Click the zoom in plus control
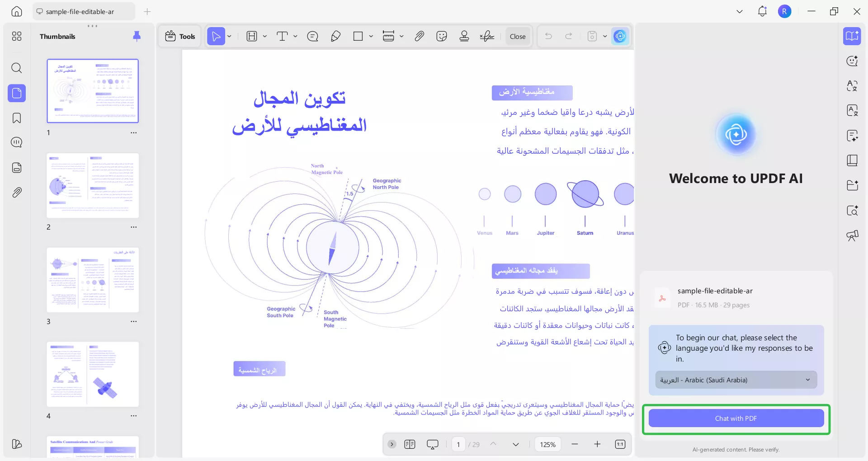The width and height of the screenshot is (868, 461). (x=597, y=444)
